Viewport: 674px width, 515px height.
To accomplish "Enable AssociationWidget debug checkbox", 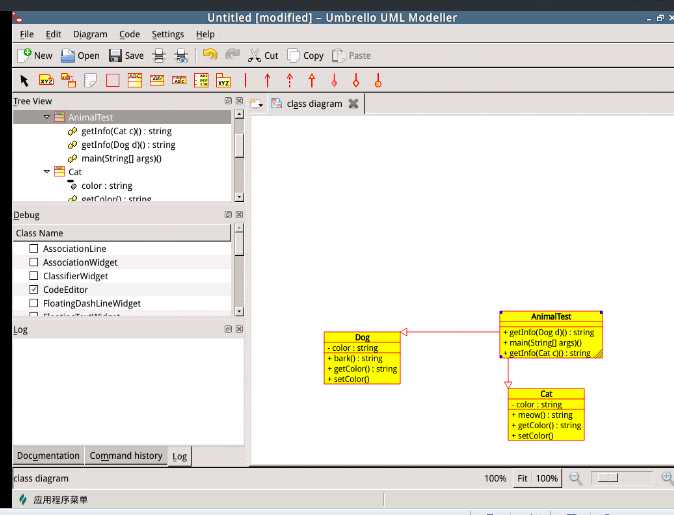I will coord(33,262).
